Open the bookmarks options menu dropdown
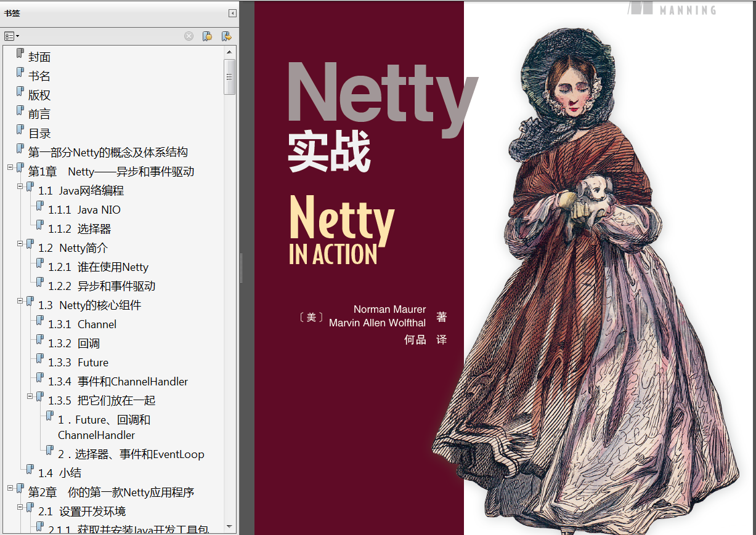Screen dimensions: 756x535 point(12,36)
